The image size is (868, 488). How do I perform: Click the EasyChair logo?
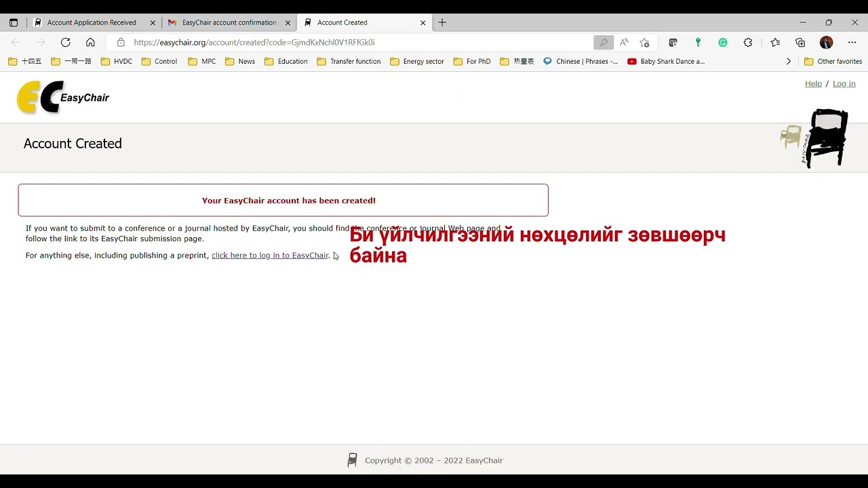63,97
